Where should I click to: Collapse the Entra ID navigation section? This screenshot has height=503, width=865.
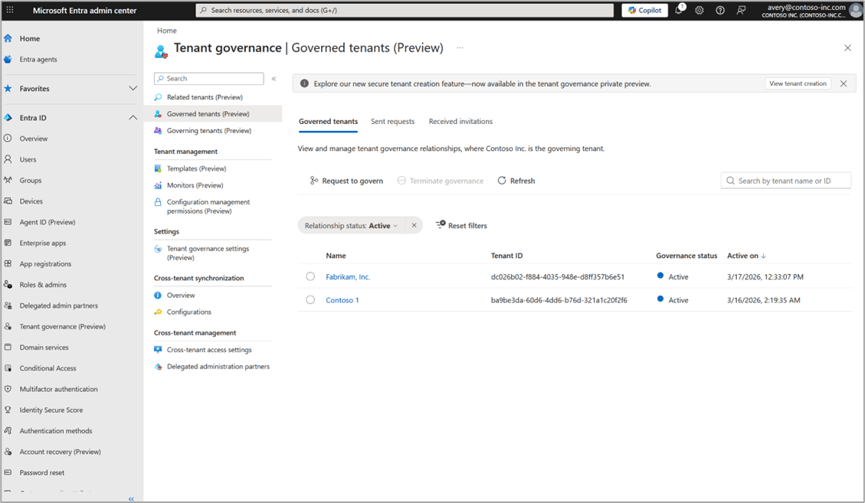coord(133,118)
